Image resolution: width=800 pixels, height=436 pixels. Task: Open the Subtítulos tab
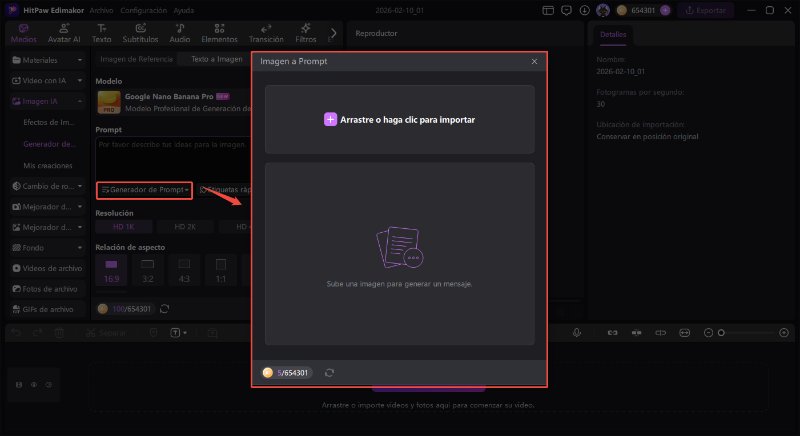pyautogui.click(x=140, y=33)
